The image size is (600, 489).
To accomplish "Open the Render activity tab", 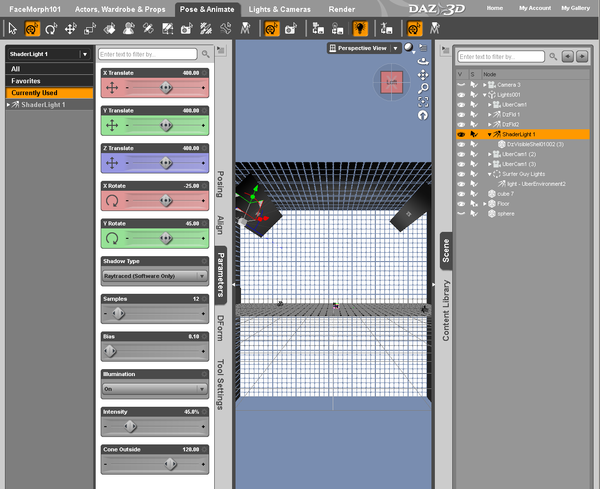I will pos(342,9).
